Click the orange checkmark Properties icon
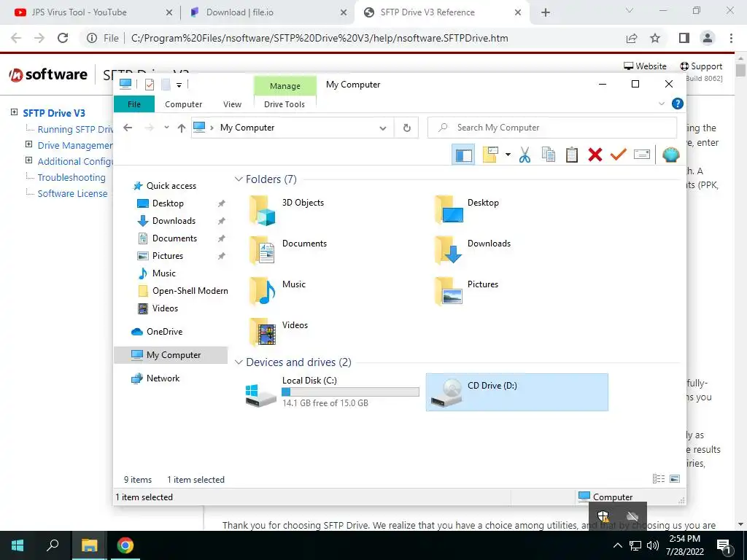 pos(619,155)
